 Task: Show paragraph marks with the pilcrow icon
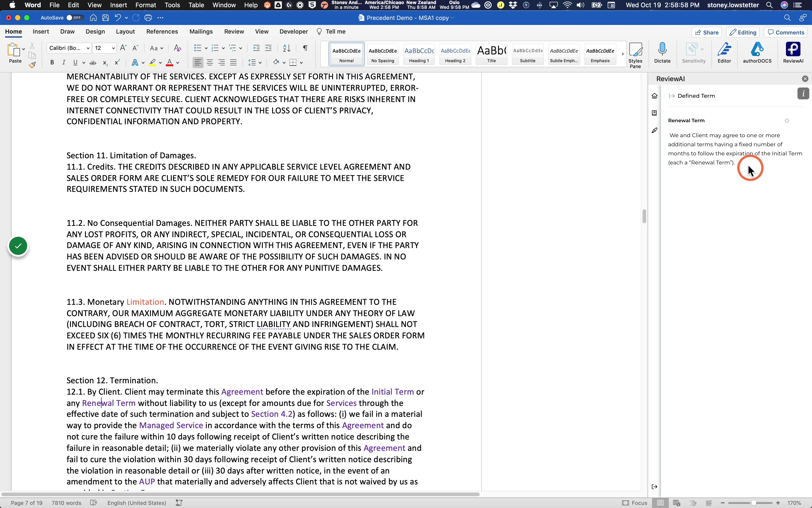(x=305, y=48)
